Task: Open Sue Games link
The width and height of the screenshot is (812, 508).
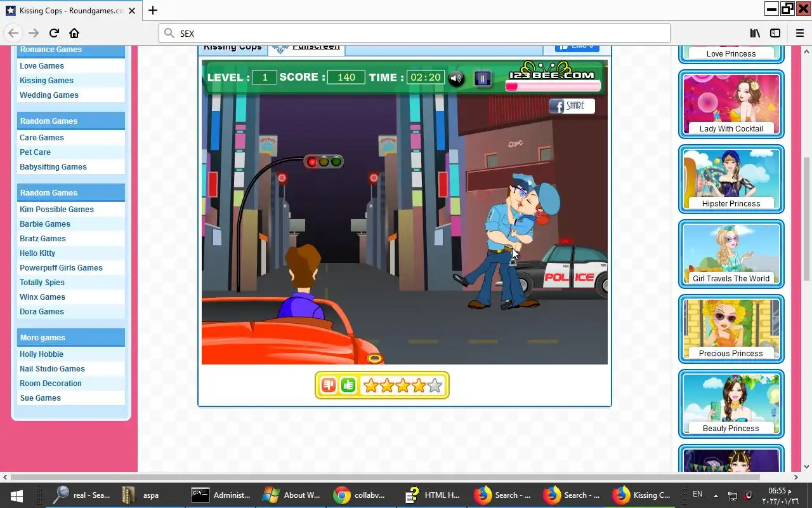Action: click(x=40, y=398)
